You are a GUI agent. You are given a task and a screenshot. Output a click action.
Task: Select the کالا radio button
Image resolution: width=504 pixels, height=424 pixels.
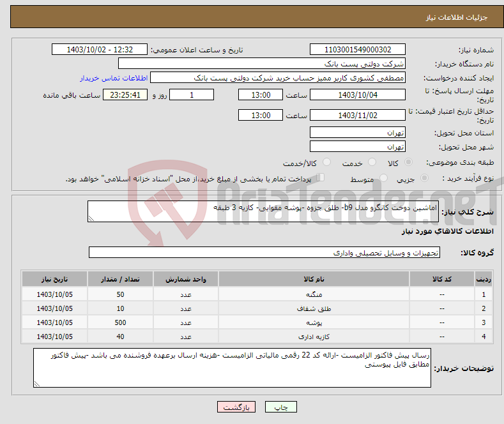409,163
